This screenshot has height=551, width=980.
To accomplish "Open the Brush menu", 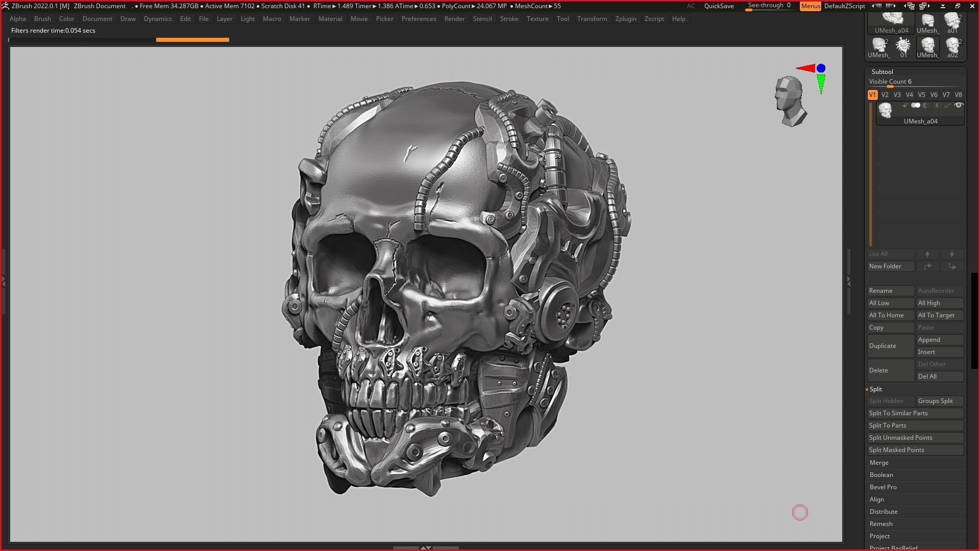I will click(x=42, y=19).
